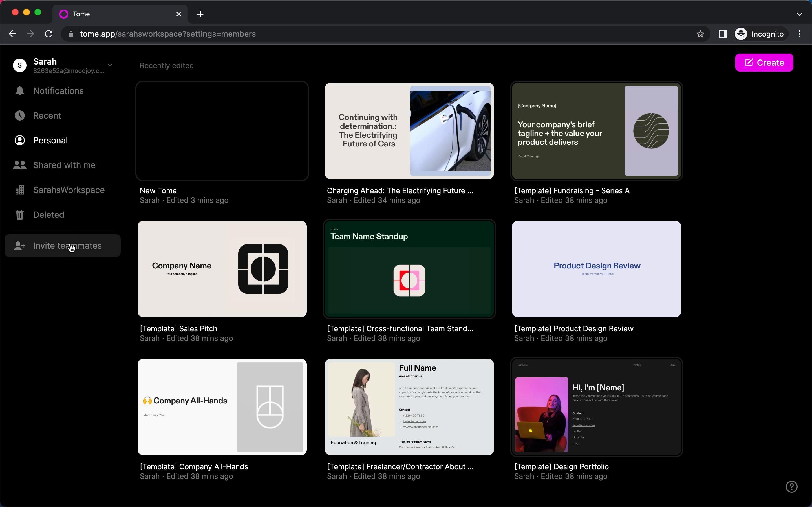
Task: Open Chrome three-dot menu
Action: tap(799, 34)
